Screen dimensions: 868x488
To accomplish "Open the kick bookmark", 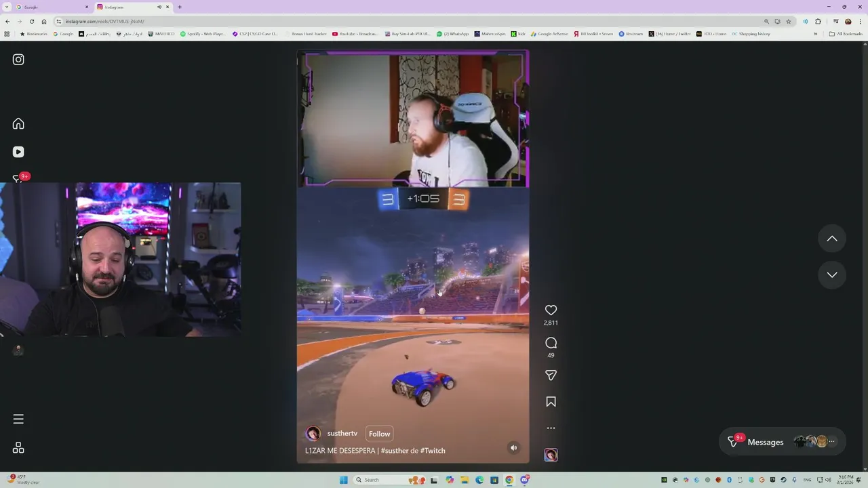I will pyautogui.click(x=518, y=34).
